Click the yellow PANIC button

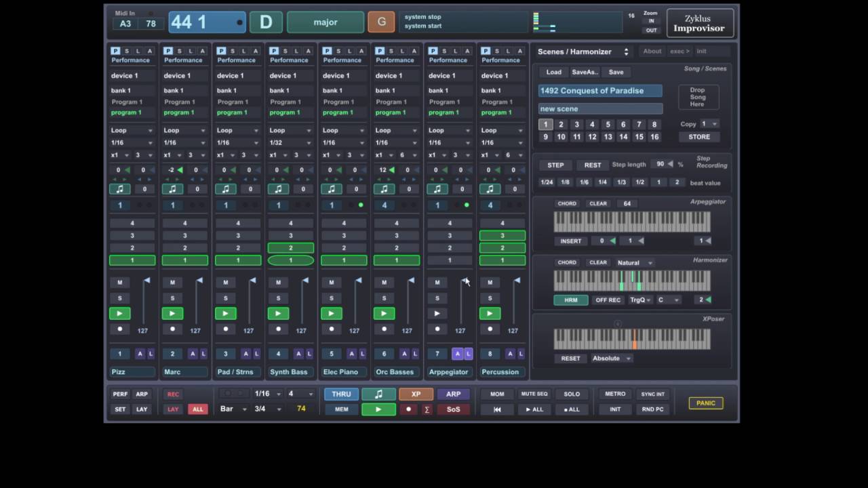706,403
